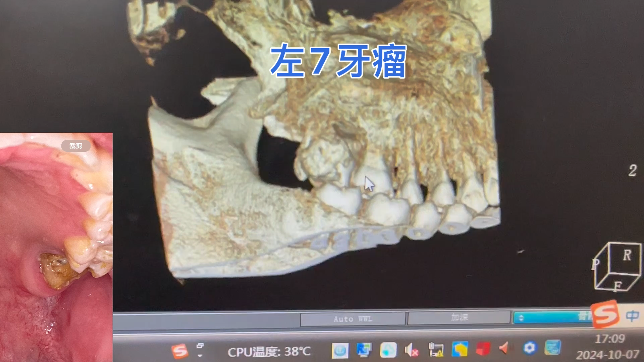Click the P face of the orientation cube
Viewport: 644px width, 362px height.
point(596,264)
